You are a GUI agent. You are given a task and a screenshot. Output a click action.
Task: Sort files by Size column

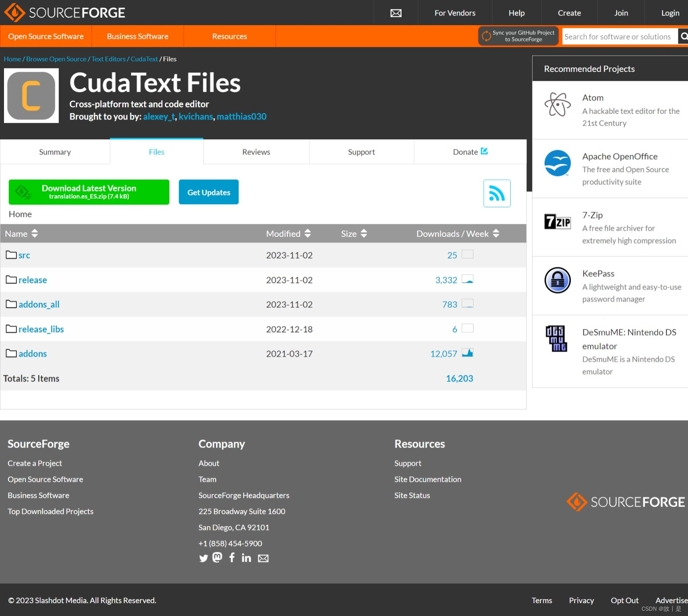[354, 234]
